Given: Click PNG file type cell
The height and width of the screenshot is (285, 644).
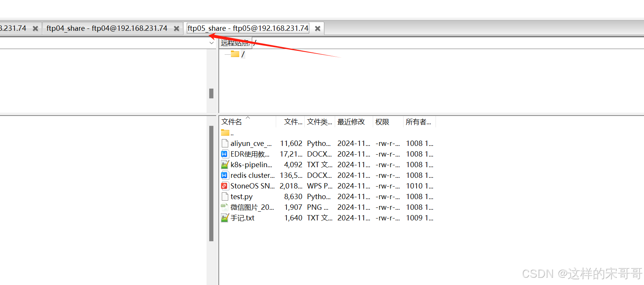Looking at the screenshot, I should point(318,207).
